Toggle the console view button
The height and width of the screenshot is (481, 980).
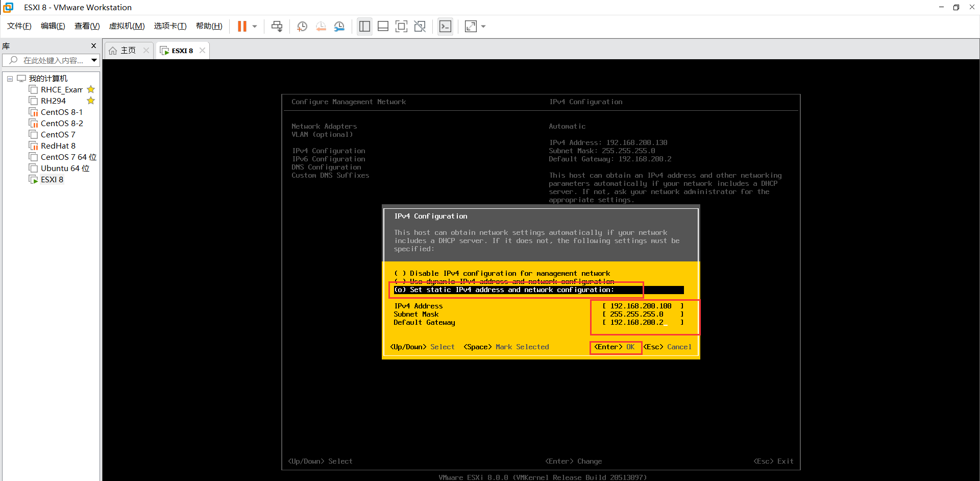click(445, 27)
